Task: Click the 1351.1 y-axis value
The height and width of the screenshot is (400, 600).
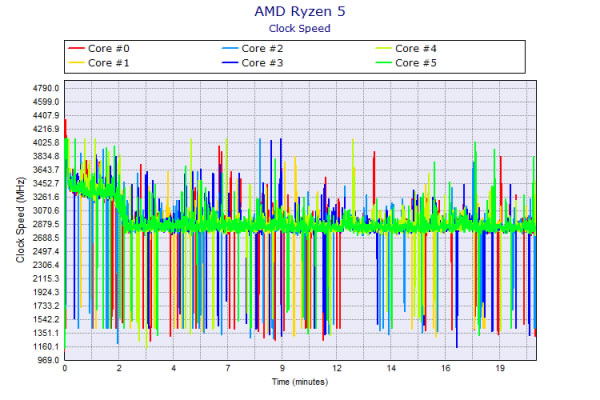Action: 46,333
